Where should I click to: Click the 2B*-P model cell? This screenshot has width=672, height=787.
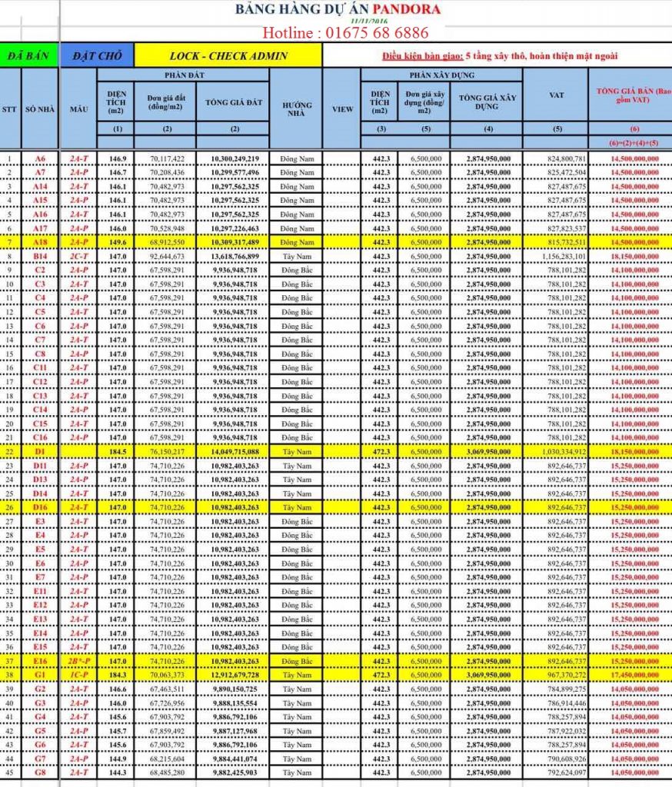click(79, 661)
